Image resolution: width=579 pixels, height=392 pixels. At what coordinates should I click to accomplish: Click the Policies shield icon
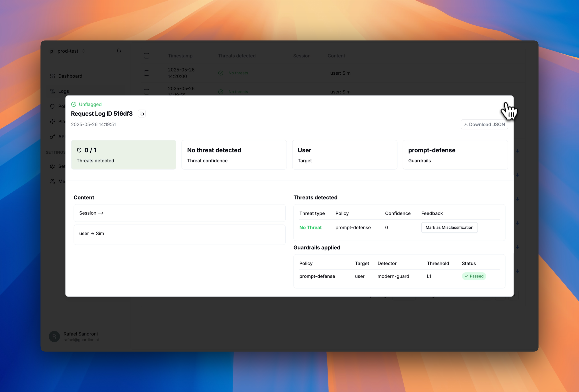52,106
